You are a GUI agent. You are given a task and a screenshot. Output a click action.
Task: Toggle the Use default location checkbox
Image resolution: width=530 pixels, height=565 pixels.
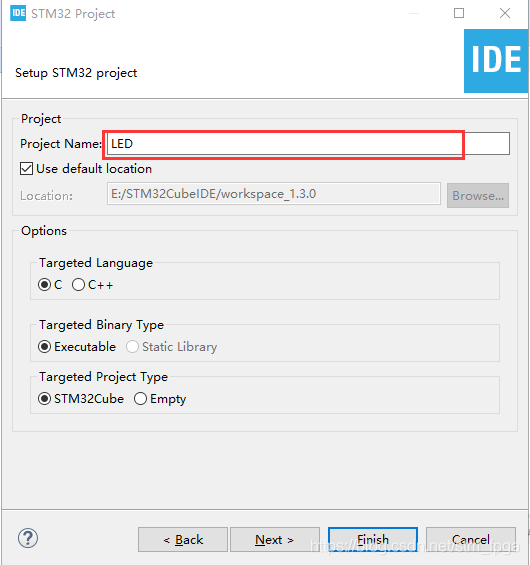27,169
